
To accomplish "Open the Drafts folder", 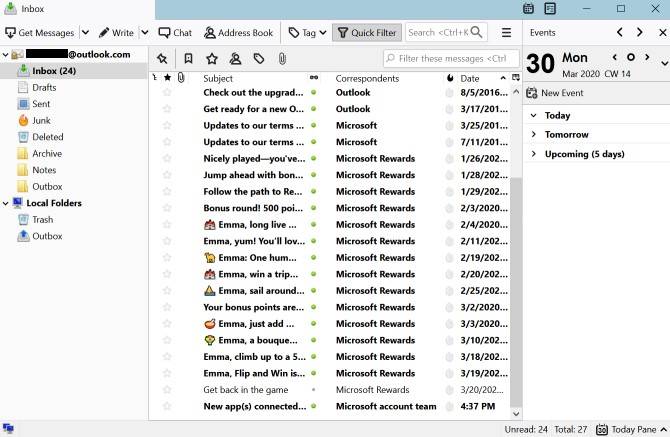I will [x=44, y=88].
